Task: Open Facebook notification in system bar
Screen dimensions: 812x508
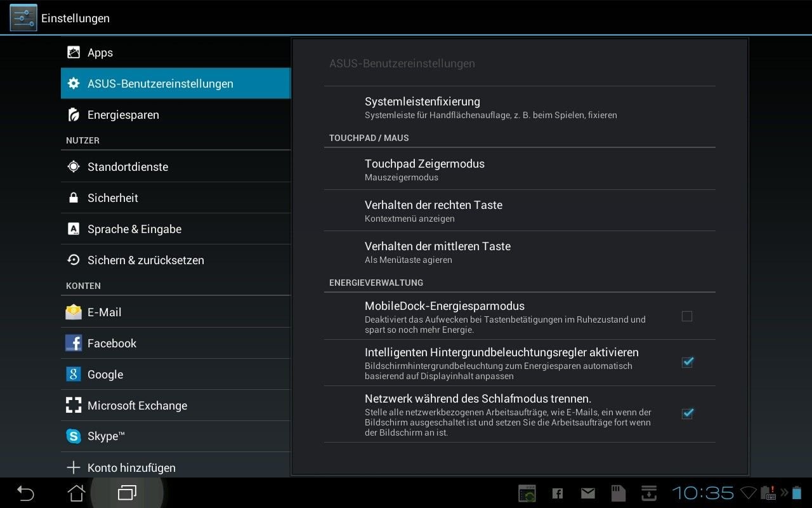Action: point(558,493)
